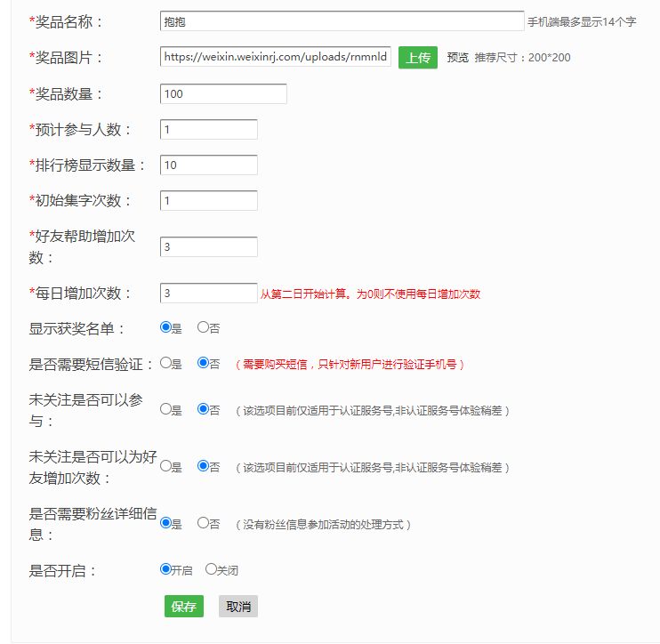Click the 预计参与人数 input box
Viewport: 660px width, 644px height.
click(x=209, y=130)
